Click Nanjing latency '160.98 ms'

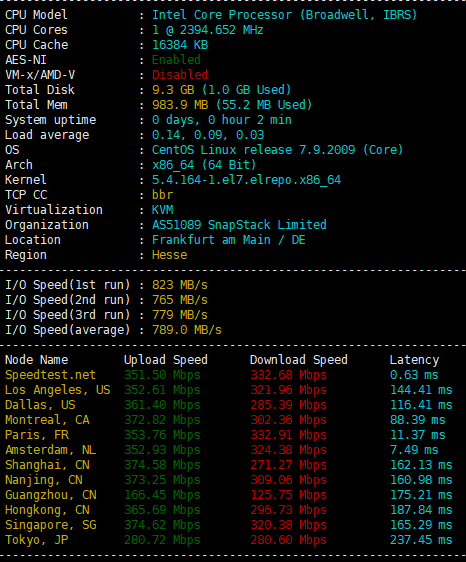pyautogui.click(x=421, y=480)
